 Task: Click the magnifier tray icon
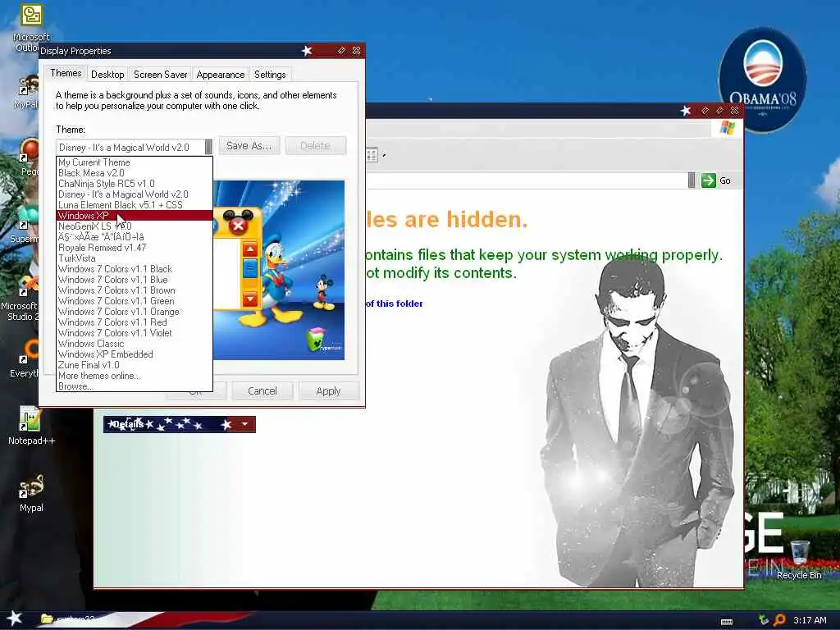(x=779, y=620)
